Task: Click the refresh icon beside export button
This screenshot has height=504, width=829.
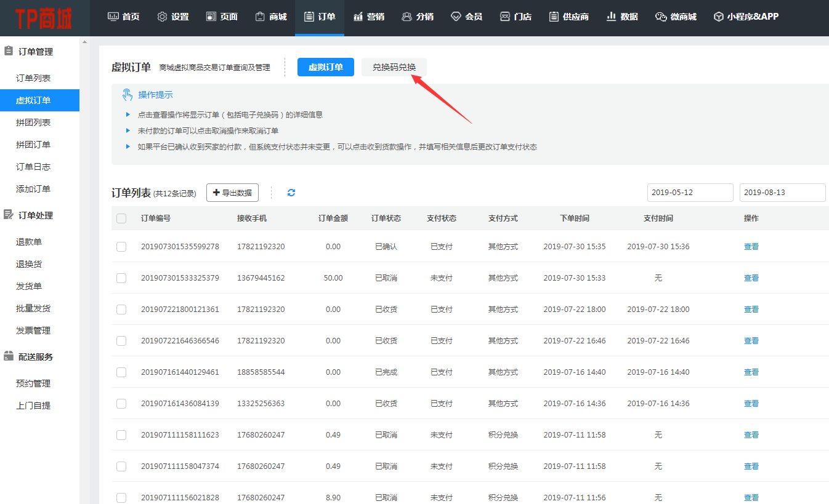Action: click(291, 193)
